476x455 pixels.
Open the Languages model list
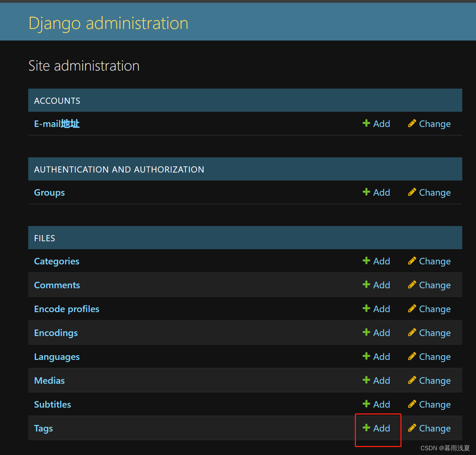(x=57, y=357)
